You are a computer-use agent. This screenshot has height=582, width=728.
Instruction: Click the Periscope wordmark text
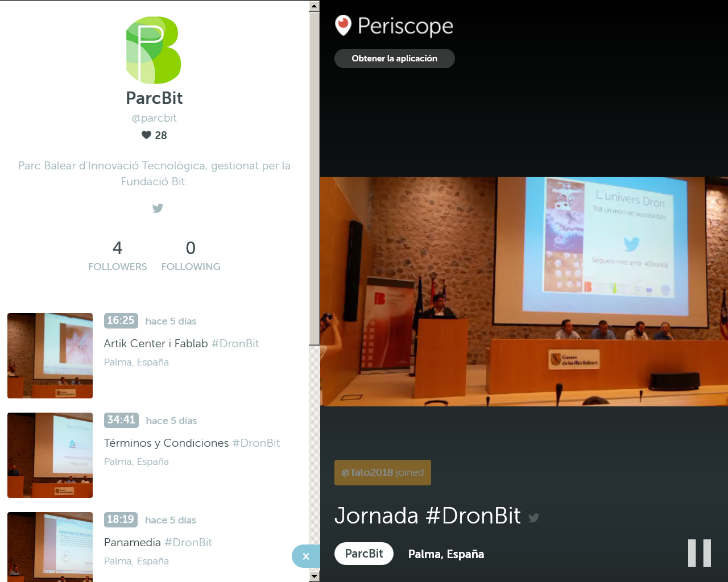[x=406, y=26]
